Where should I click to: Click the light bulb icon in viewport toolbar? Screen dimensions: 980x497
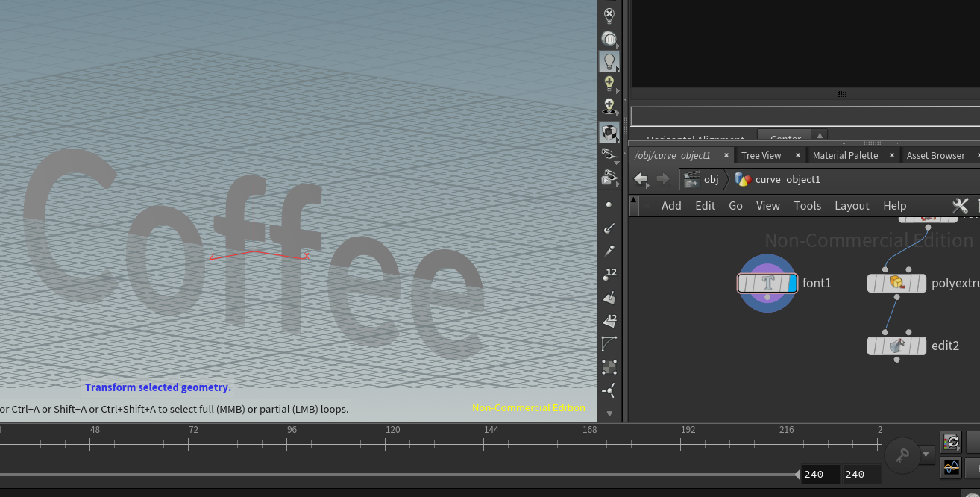pos(609,62)
